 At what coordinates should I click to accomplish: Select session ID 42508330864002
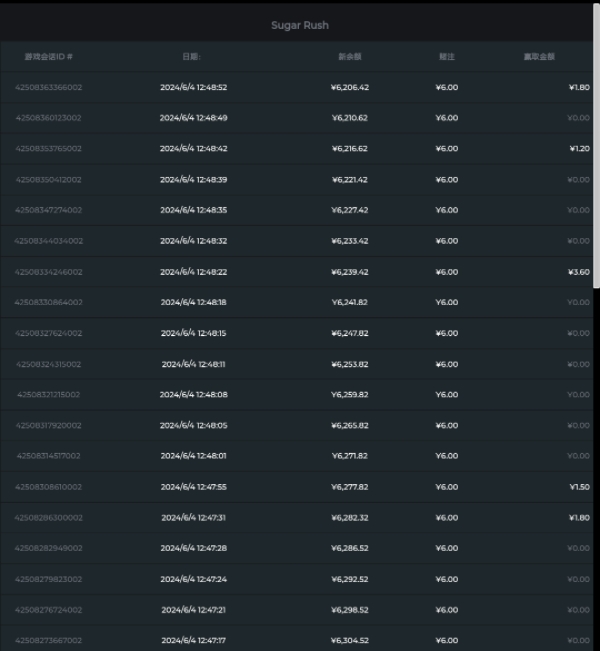(x=48, y=302)
